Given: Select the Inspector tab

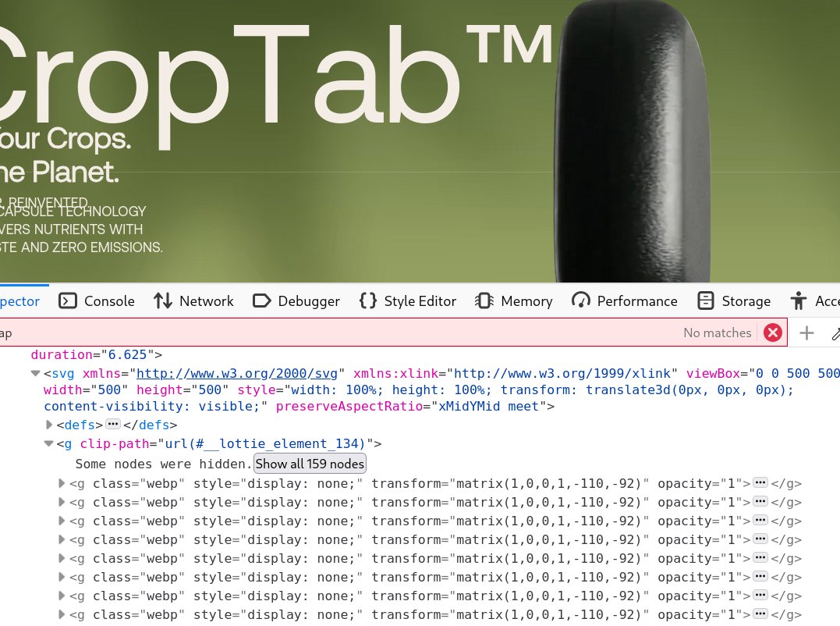Looking at the screenshot, I should click(19, 301).
